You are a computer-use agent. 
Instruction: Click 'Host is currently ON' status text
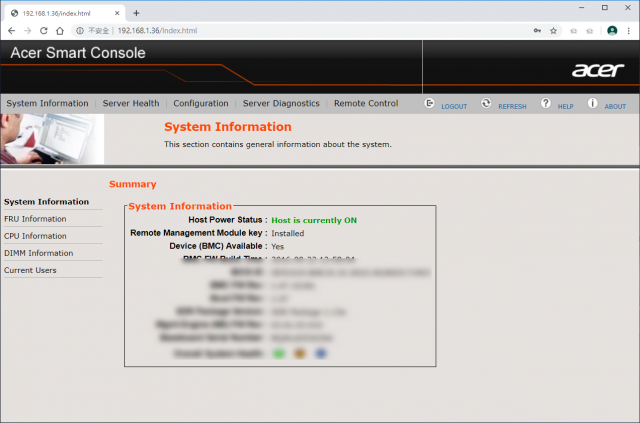[314, 220]
